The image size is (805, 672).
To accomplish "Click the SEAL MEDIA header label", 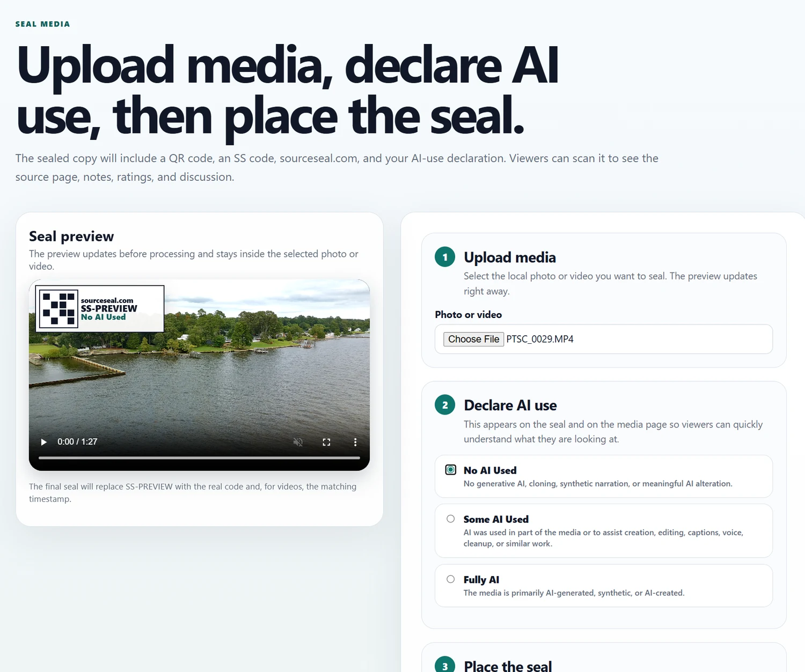I will 42,24.
